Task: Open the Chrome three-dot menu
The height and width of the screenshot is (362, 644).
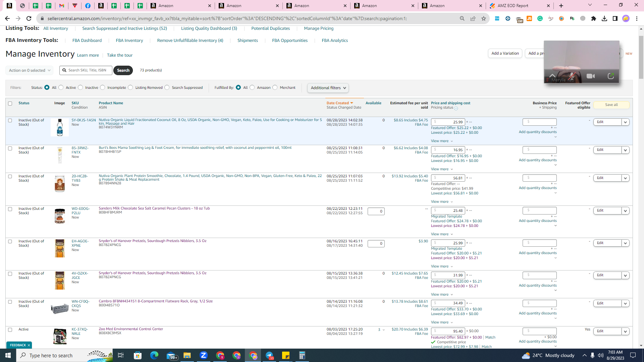Action: point(637,18)
